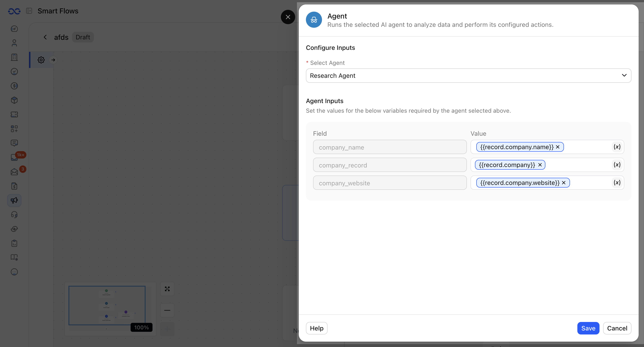Screen dimensions: 644x347
Task: Remove the record.company.website variable tag
Action: pos(563,183)
